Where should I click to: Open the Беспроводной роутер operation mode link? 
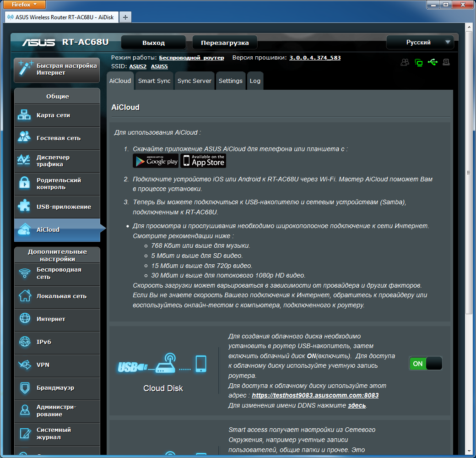pyautogui.click(x=192, y=58)
